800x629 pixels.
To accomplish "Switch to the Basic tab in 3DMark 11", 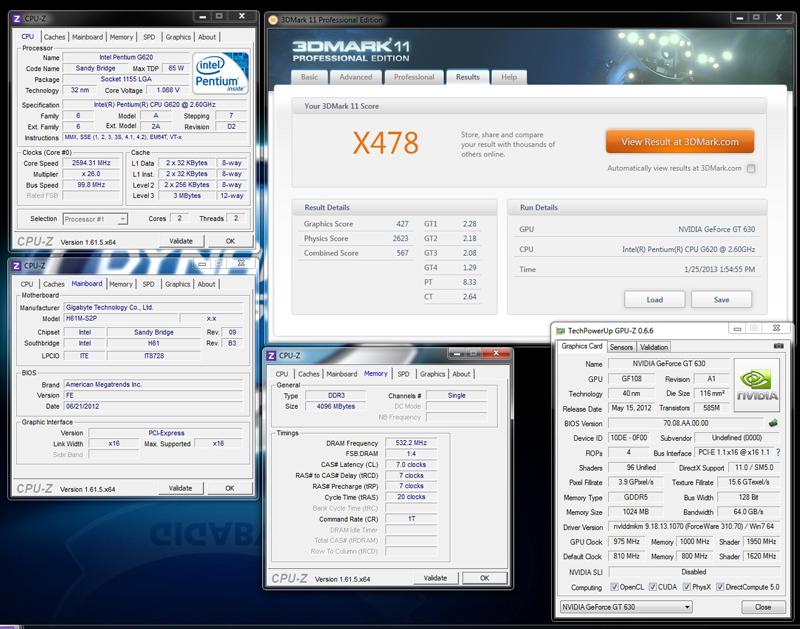I will (309, 77).
